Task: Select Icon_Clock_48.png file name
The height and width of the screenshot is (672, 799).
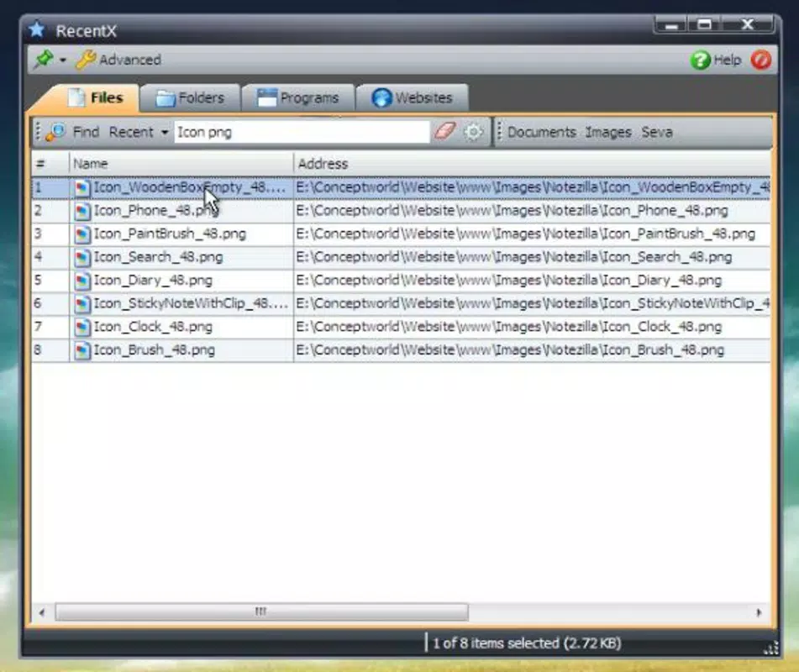Action: (152, 327)
